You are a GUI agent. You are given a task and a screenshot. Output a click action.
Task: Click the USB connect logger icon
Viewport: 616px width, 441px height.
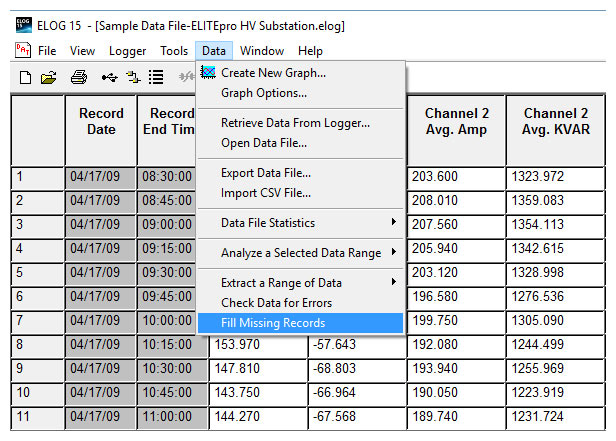pyautogui.click(x=108, y=77)
